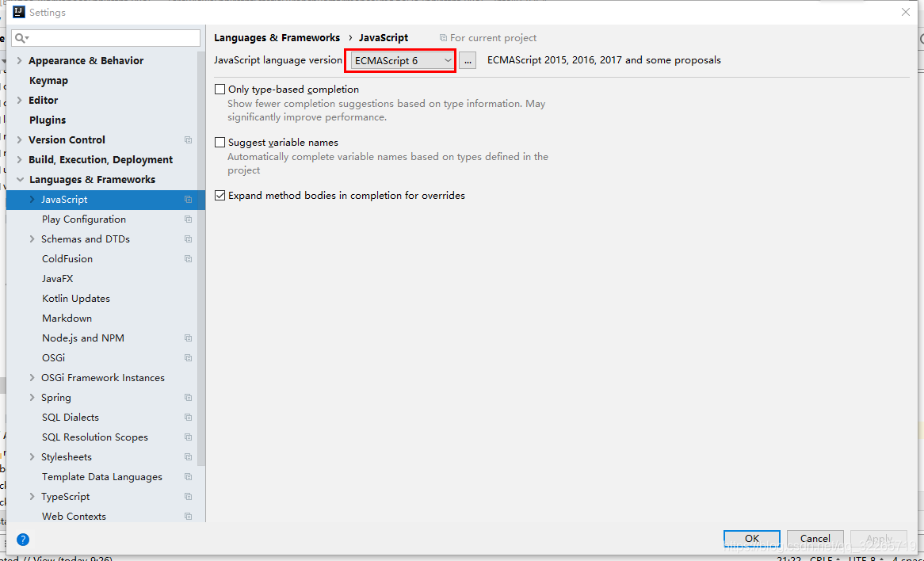
Task: Enable 'Only type-based completion'
Action: (220, 89)
